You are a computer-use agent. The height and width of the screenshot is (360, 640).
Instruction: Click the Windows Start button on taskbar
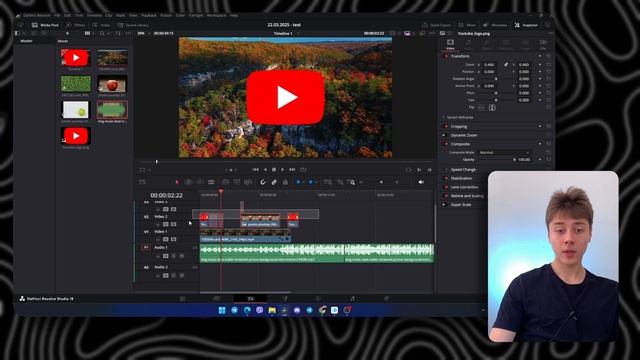[222, 310]
